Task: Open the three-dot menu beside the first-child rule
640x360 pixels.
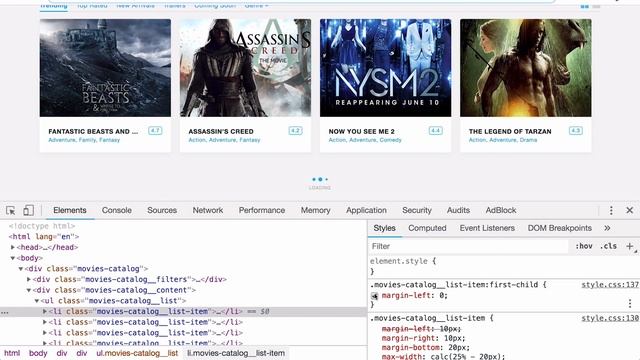Action: click(x=630, y=303)
